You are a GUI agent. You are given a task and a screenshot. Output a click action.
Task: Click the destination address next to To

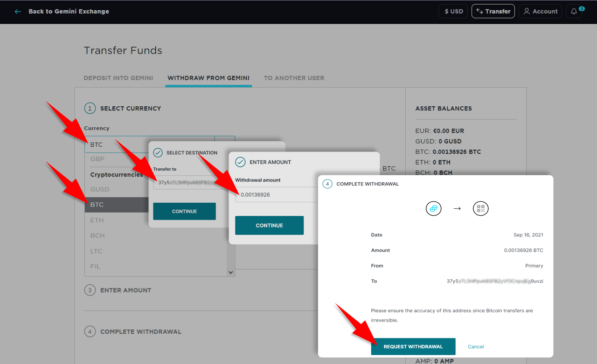tap(495, 281)
